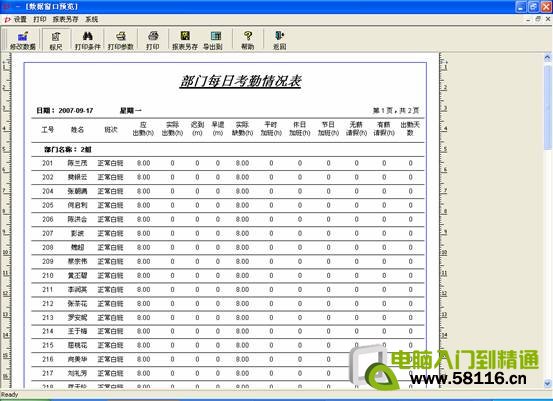Open the 报表另存 menu
This screenshot has width=553, height=401.
(65, 19)
